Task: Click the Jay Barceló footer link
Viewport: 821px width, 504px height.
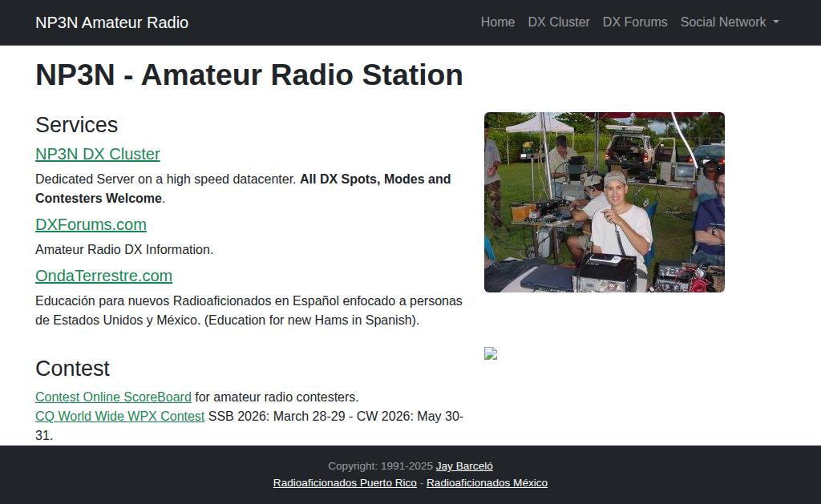Action: tap(464, 466)
